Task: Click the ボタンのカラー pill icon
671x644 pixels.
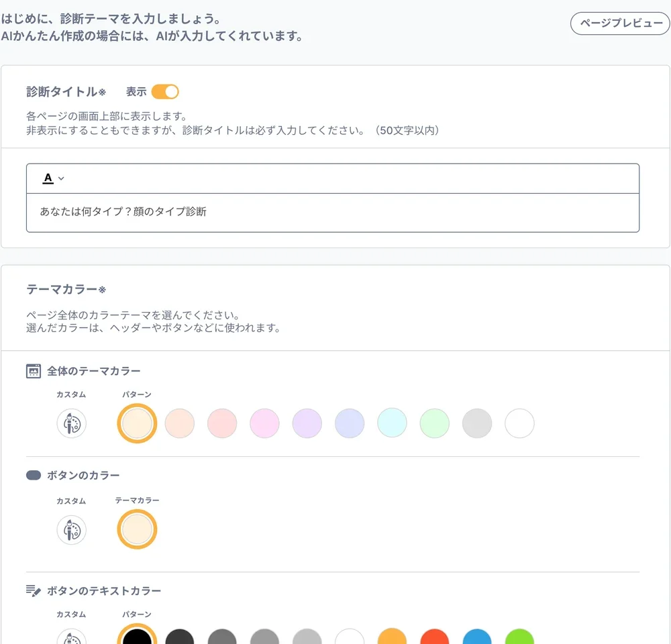Action: 34,476
